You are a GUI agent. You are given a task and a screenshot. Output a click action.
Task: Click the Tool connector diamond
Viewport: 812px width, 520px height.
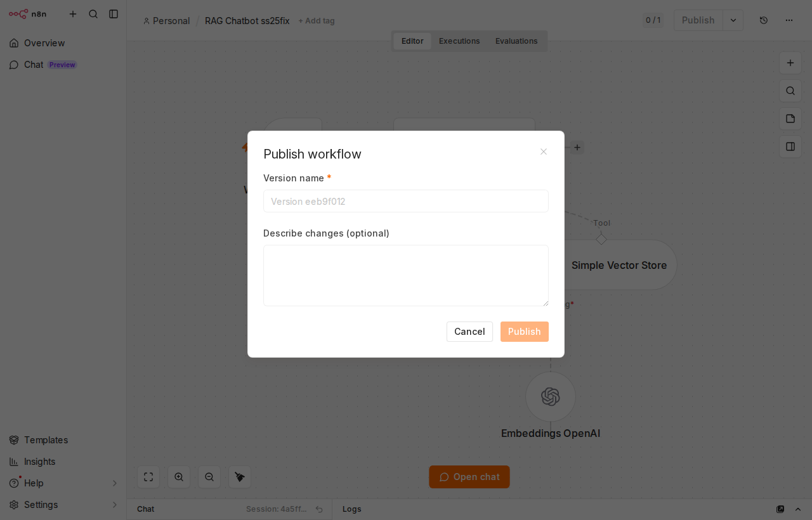click(x=601, y=239)
